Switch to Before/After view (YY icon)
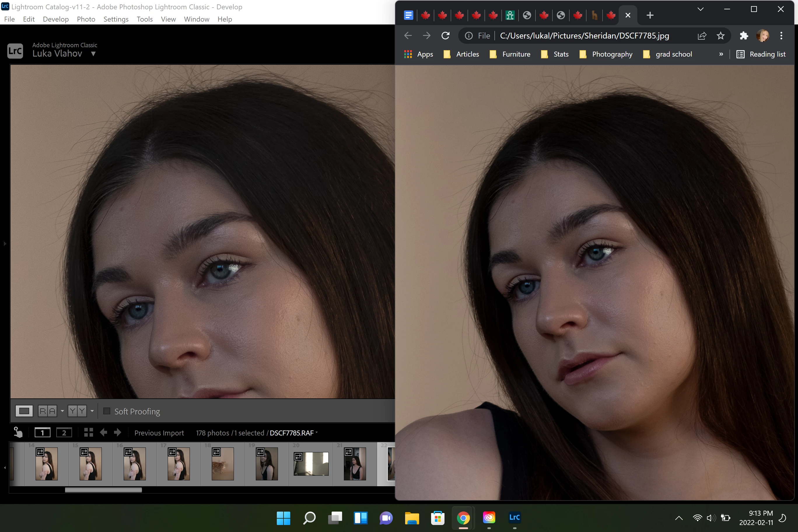The width and height of the screenshot is (798, 532). click(77, 411)
